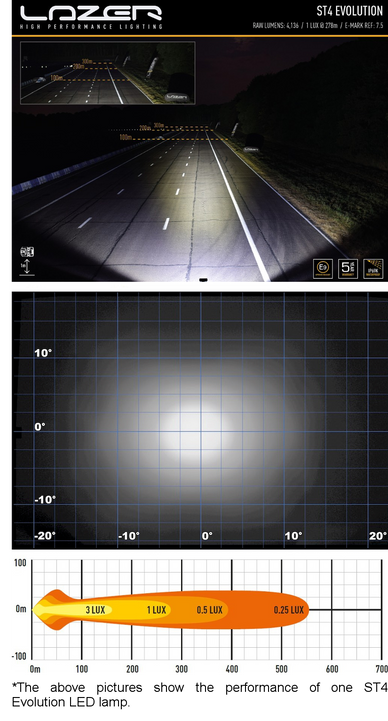Click the Lazer roadside sign in the main photo
Screen dimensions: 388x721
pyautogui.click(x=251, y=149)
